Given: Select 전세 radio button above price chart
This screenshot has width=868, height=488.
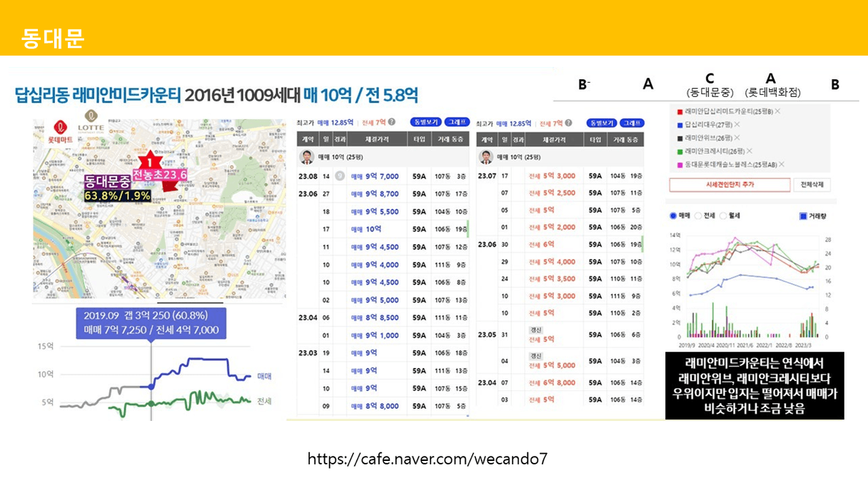Looking at the screenshot, I should [698, 215].
